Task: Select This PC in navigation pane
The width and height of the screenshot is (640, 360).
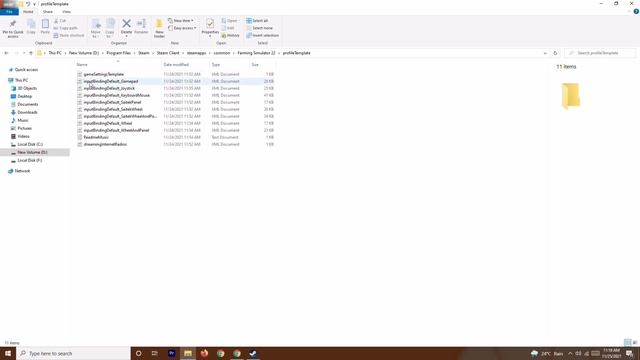Action: coord(21,80)
